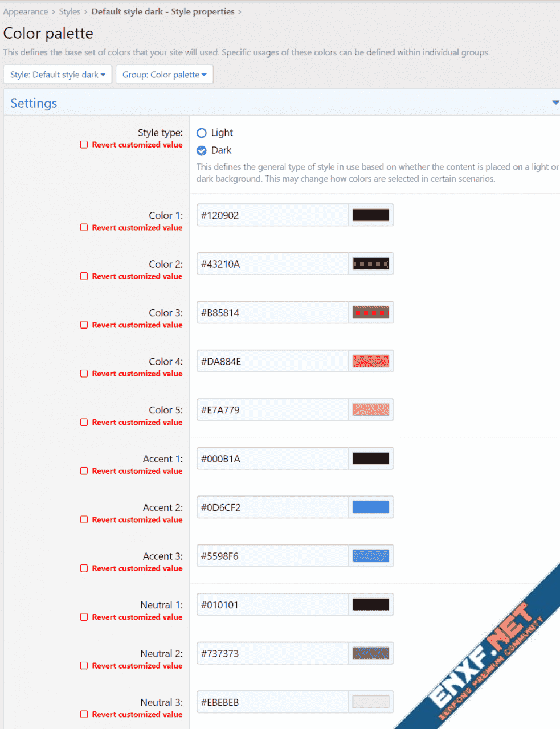Screen dimensions: 560x729
Task: Click the Color 4 red swatch
Action: coord(371,362)
